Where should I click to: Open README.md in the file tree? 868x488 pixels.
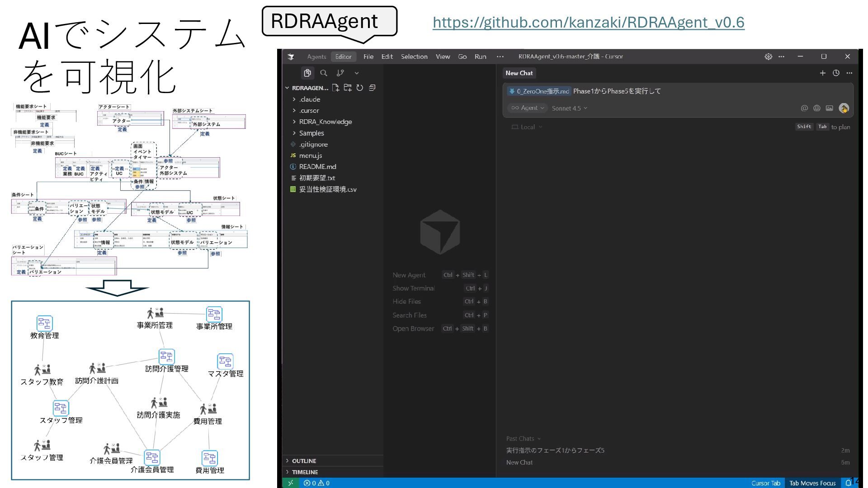click(317, 167)
